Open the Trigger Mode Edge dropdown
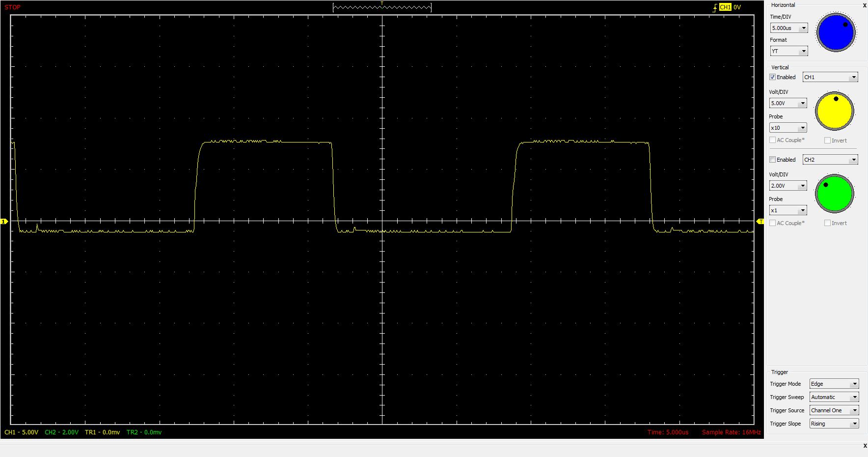The height and width of the screenshot is (457, 868). pyautogui.click(x=834, y=384)
